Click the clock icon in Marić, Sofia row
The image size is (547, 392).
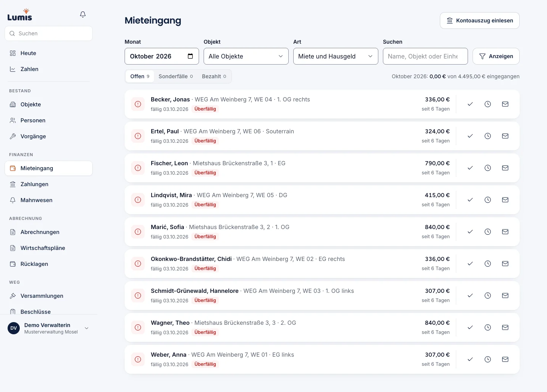tap(488, 232)
